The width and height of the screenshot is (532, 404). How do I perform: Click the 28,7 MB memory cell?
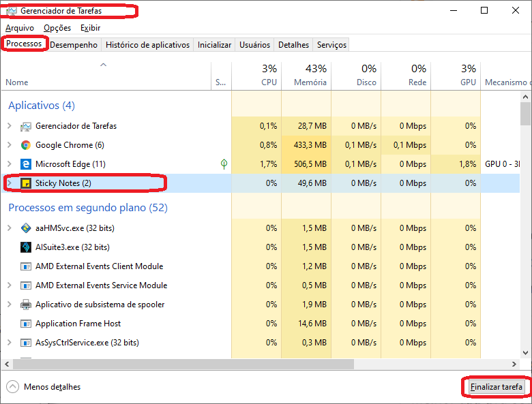pos(306,126)
